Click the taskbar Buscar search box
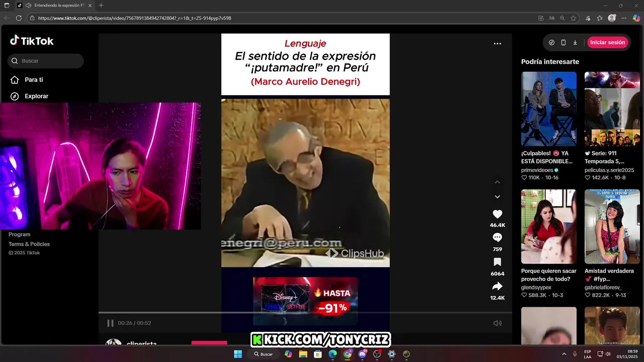This screenshot has height=362, width=644. (x=263, y=354)
